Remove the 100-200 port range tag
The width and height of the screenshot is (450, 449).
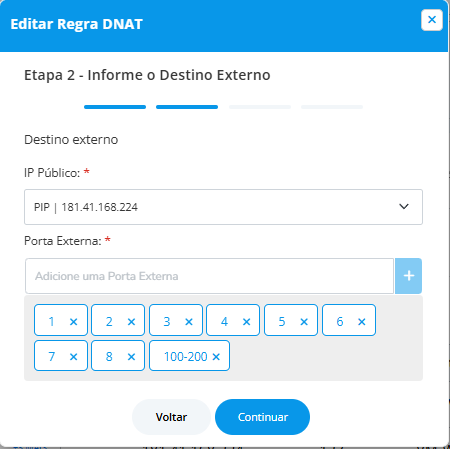[216, 357]
